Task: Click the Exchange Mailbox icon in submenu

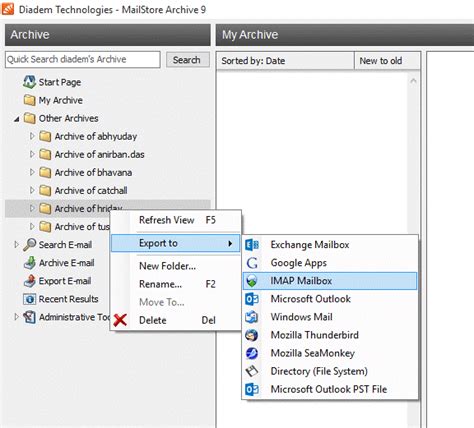Action: click(252, 245)
